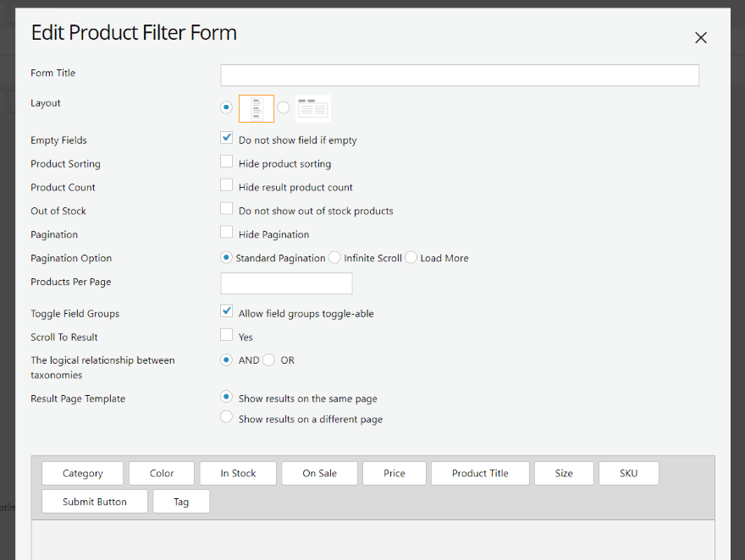Add the Category filter field
Screen dimensions: 745x560
click(83, 473)
